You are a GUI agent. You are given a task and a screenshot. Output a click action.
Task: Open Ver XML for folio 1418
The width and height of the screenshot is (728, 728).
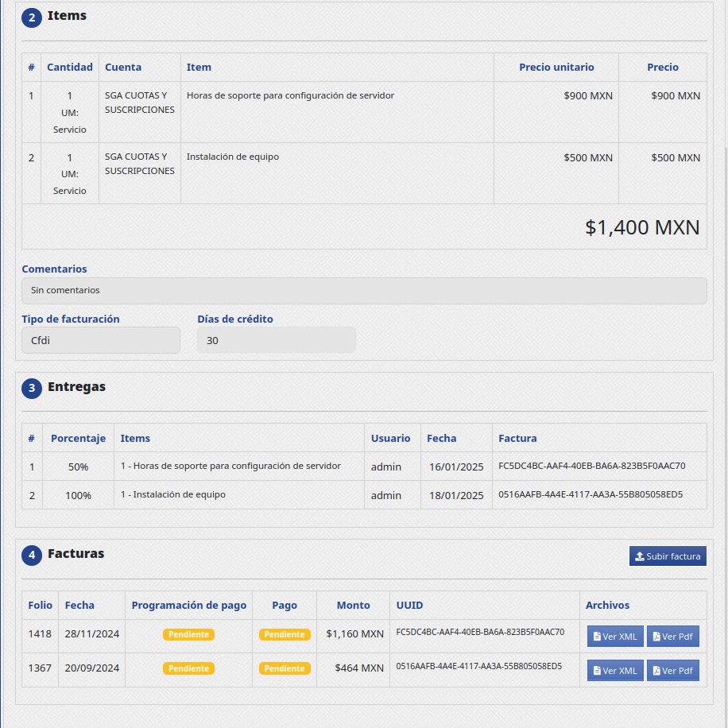[615, 637]
